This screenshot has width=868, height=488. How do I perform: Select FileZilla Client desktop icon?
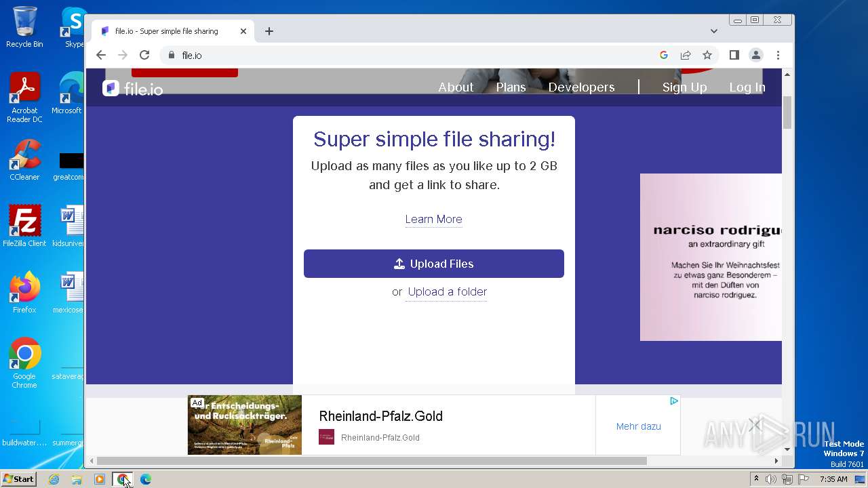(x=24, y=226)
